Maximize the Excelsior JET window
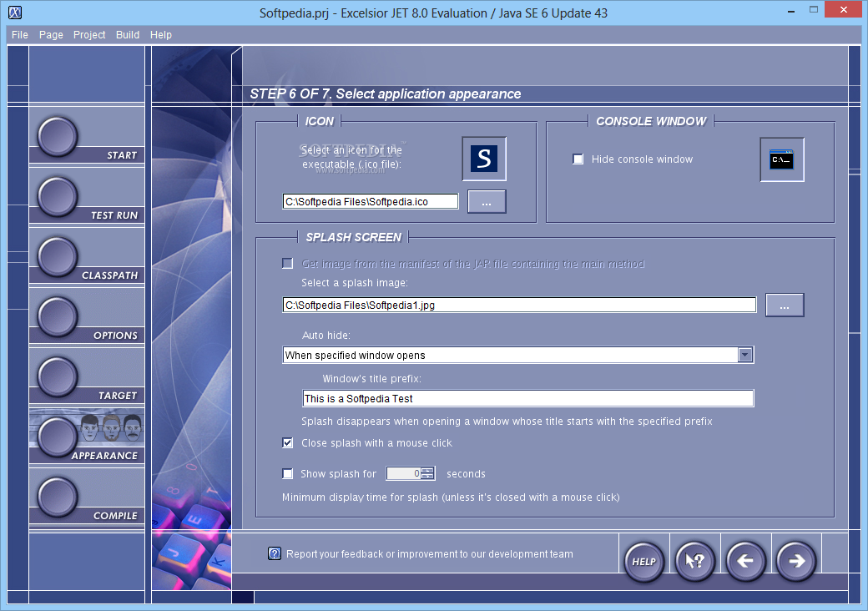This screenshot has height=611, width=868. pos(814,10)
